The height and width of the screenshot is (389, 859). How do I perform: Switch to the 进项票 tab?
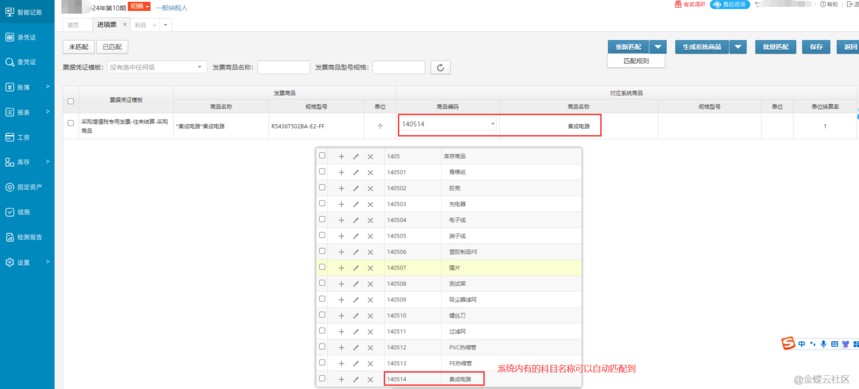pyautogui.click(x=106, y=25)
